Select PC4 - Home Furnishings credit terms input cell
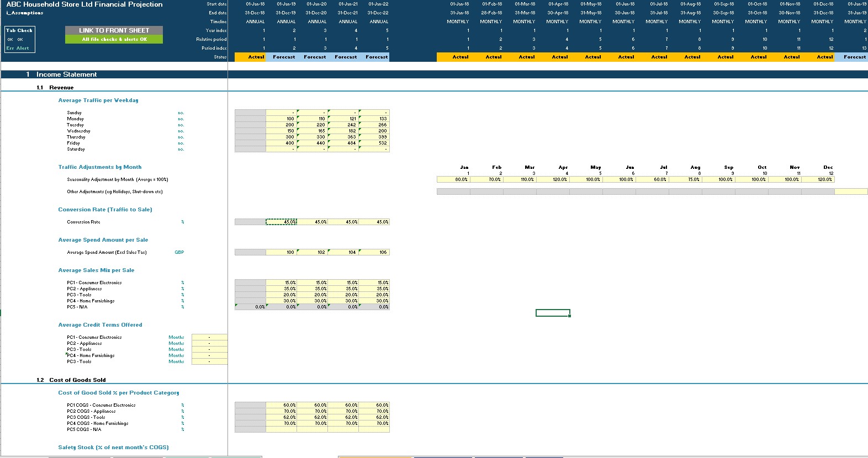Image resolution: width=868 pixels, height=458 pixels. click(209, 355)
